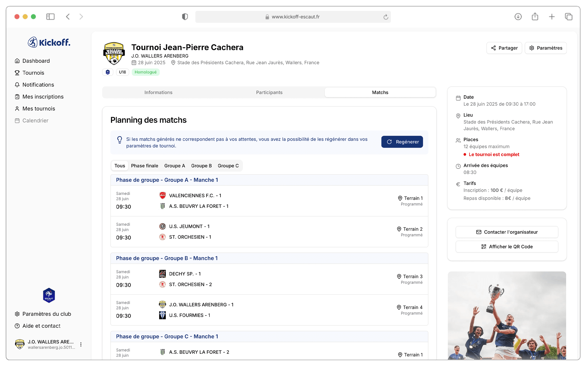The image size is (588, 369).
Task: Switch to the Participants tab
Action: pyautogui.click(x=269, y=92)
